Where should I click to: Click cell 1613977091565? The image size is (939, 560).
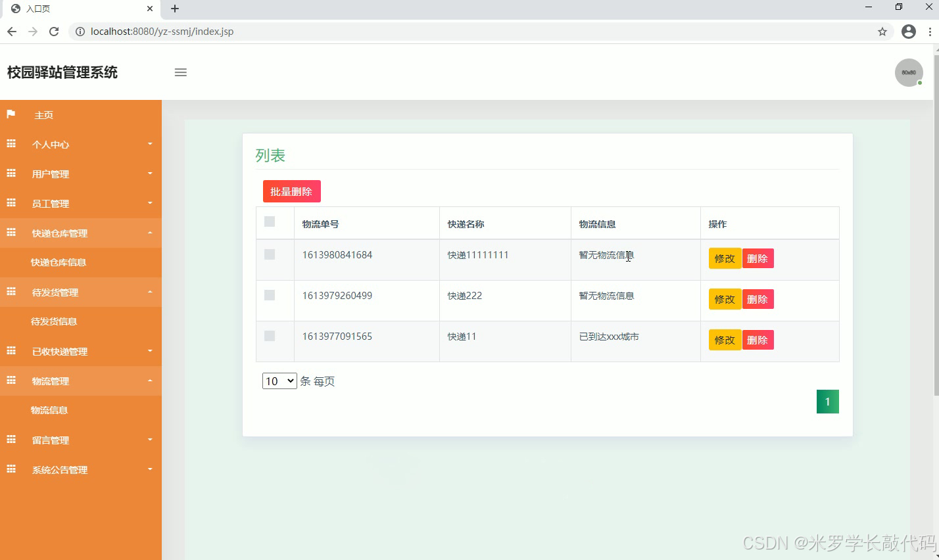pos(337,337)
